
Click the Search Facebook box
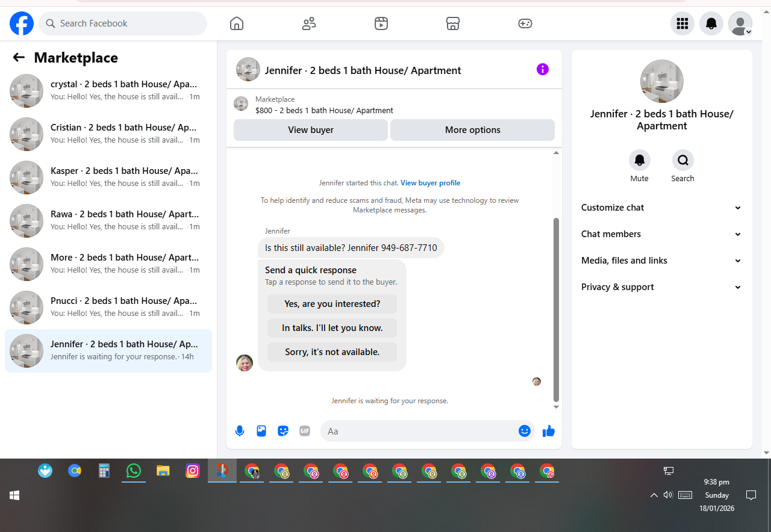click(123, 23)
